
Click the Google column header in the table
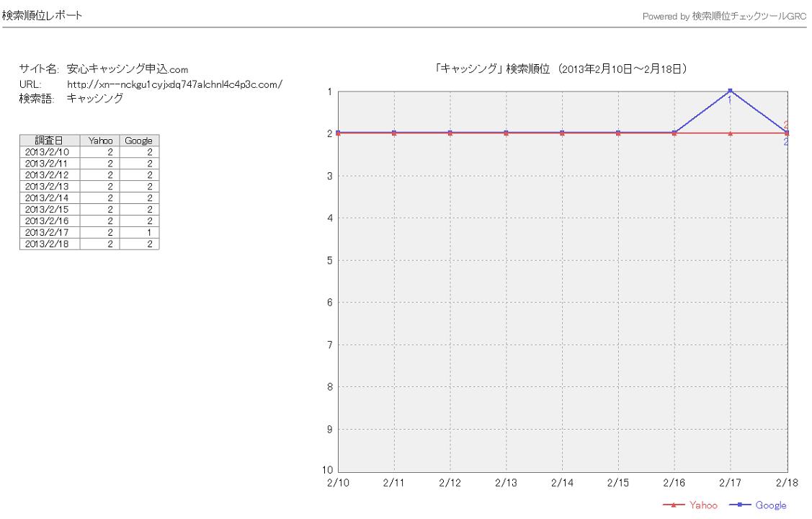pyautogui.click(x=139, y=141)
